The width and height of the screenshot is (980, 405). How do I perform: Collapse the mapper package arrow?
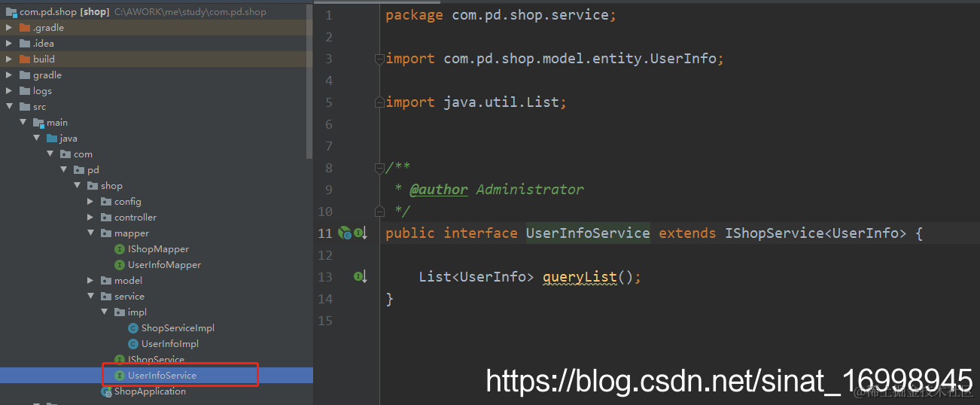(x=90, y=233)
